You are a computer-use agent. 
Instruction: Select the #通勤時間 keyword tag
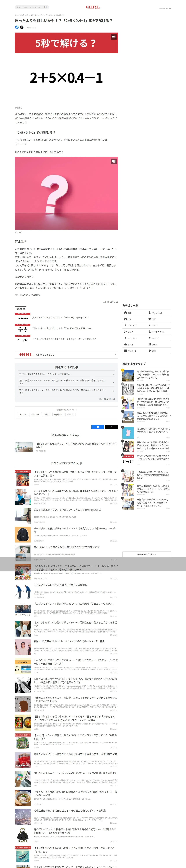[58, 415]
